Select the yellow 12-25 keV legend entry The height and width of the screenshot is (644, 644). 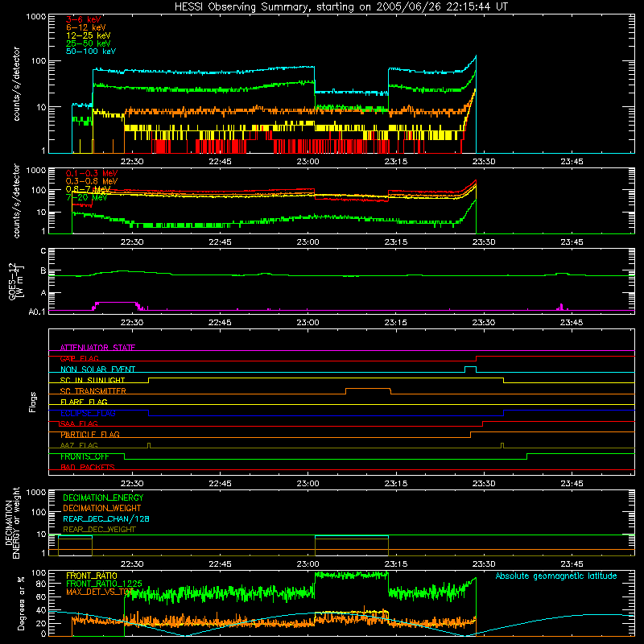89,35
